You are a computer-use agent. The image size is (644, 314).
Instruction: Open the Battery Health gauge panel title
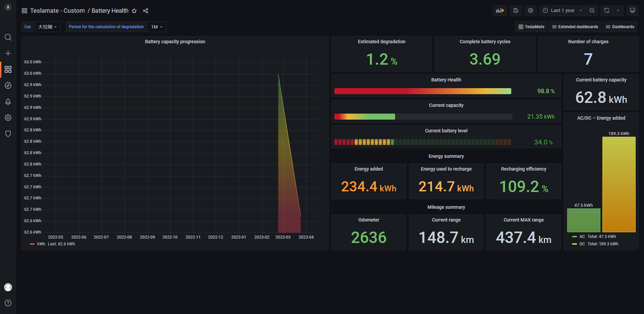pos(446,80)
